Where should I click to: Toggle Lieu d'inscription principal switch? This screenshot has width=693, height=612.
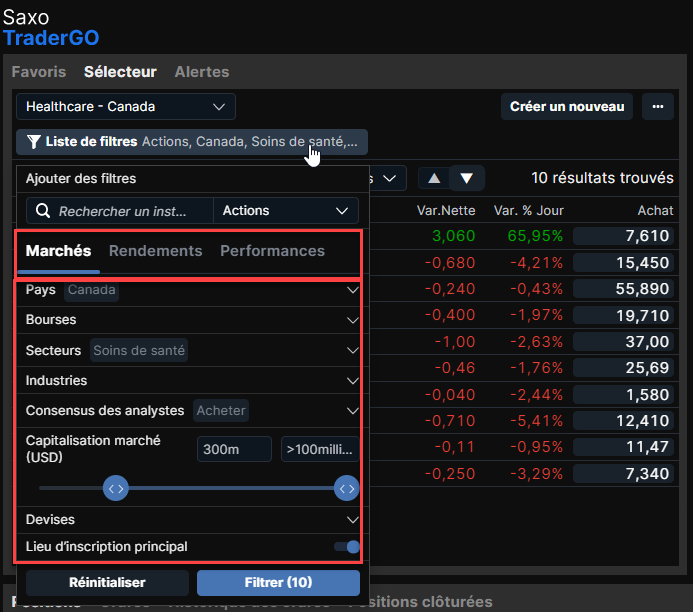click(x=347, y=547)
